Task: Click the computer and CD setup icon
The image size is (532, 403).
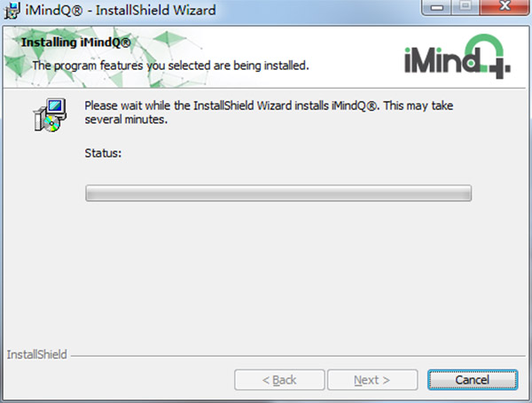Action: 50,115
